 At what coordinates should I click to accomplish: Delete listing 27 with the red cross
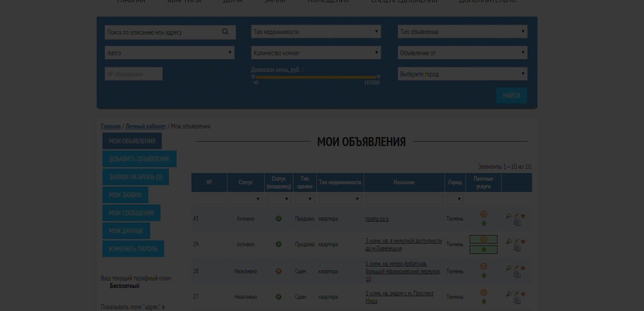(x=523, y=294)
